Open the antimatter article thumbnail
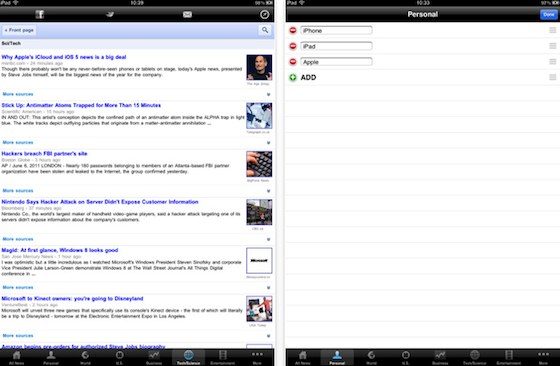 point(259,116)
